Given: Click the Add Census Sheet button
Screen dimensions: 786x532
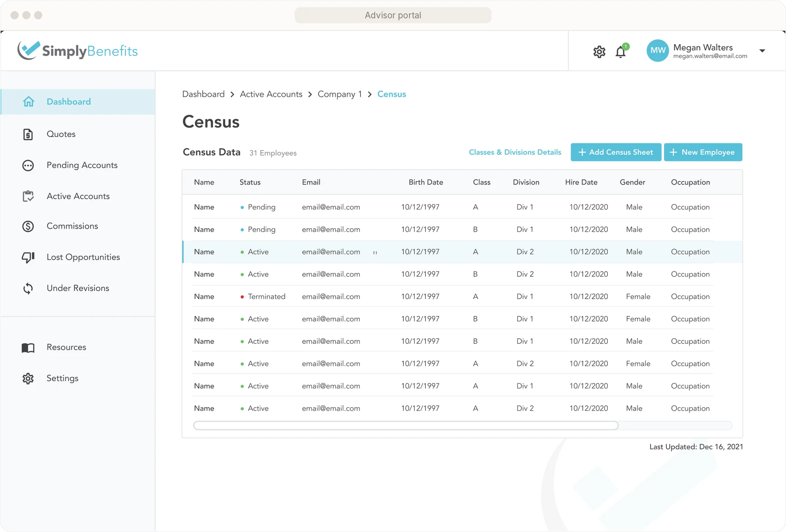Looking at the screenshot, I should pyautogui.click(x=616, y=152).
